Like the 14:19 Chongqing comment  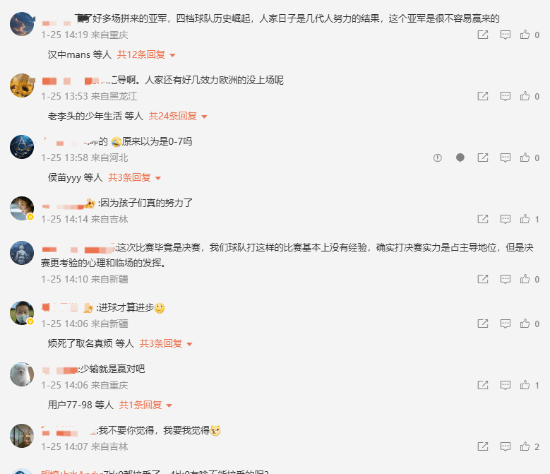coord(525,34)
